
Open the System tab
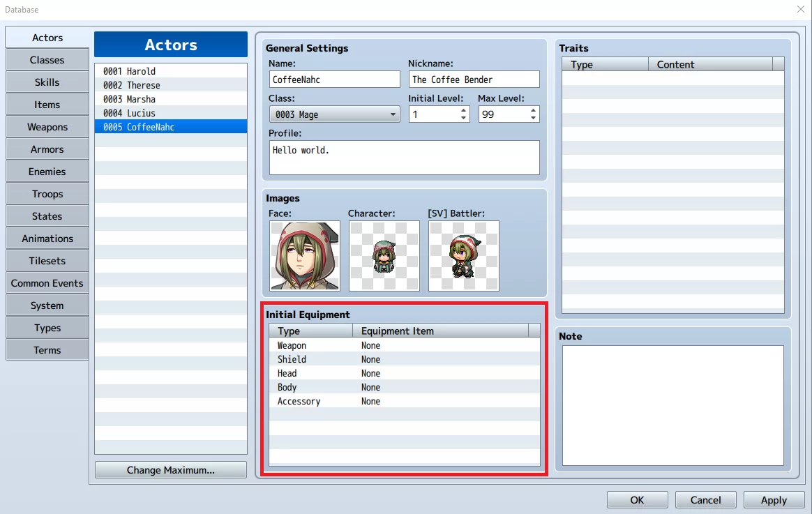tap(47, 305)
